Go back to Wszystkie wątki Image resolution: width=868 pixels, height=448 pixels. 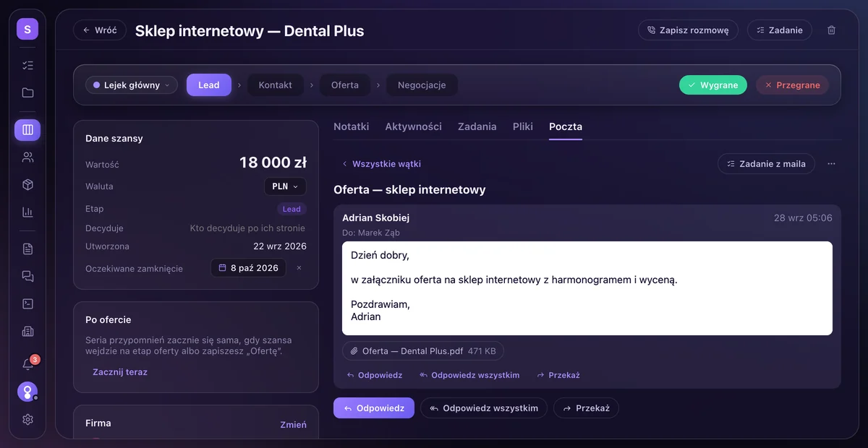(x=381, y=164)
